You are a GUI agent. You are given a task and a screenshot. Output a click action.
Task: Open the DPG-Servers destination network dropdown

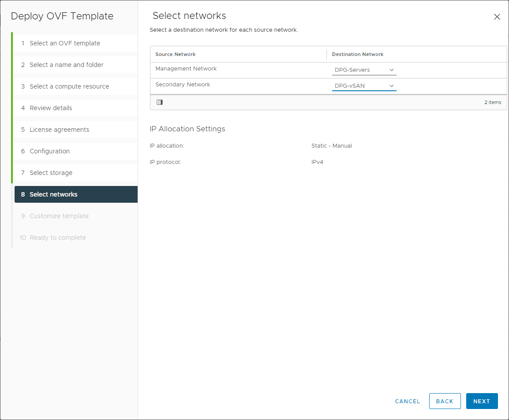(x=364, y=70)
